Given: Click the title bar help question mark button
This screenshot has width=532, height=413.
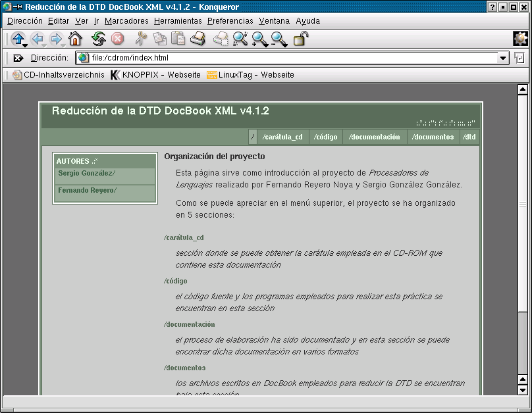Looking at the screenshot, I should click(492, 7).
